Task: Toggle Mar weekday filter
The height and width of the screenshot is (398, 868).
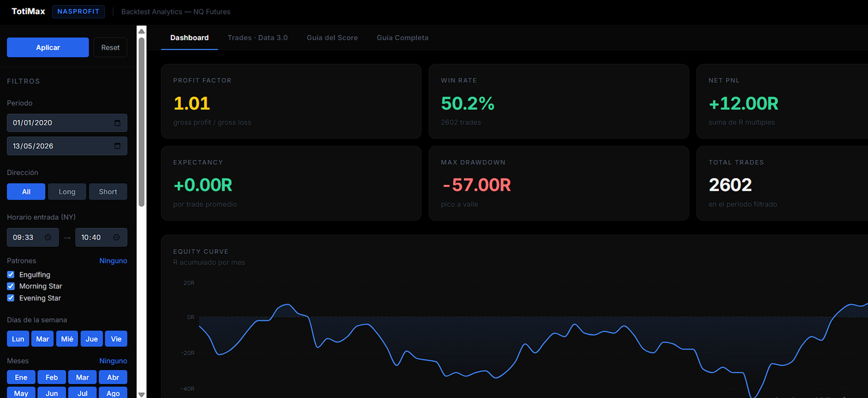Action: pos(42,339)
